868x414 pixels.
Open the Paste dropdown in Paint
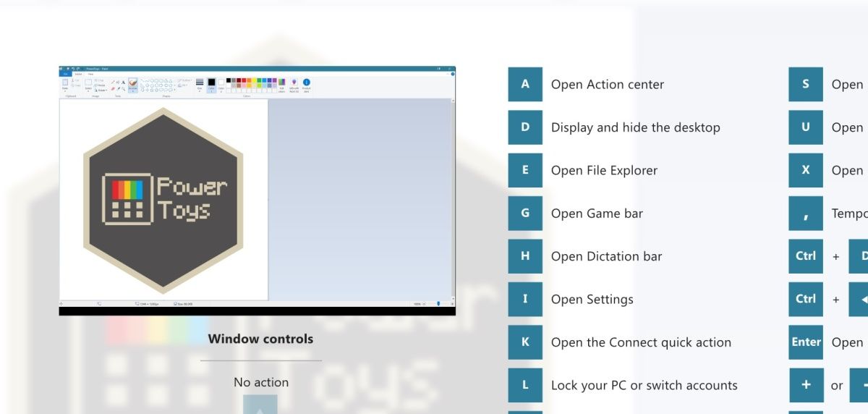(x=65, y=90)
